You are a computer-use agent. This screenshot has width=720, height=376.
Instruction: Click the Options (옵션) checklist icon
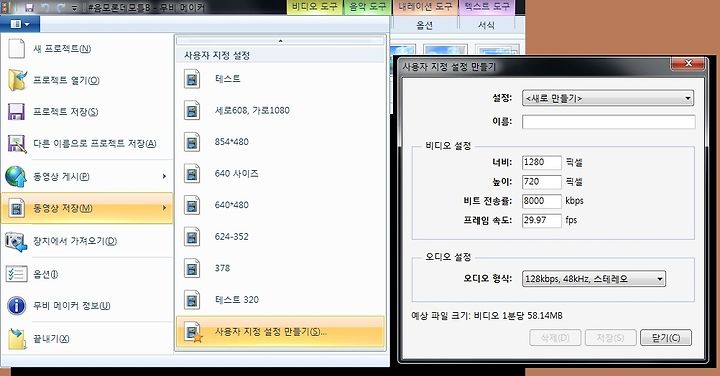(x=17, y=274)
